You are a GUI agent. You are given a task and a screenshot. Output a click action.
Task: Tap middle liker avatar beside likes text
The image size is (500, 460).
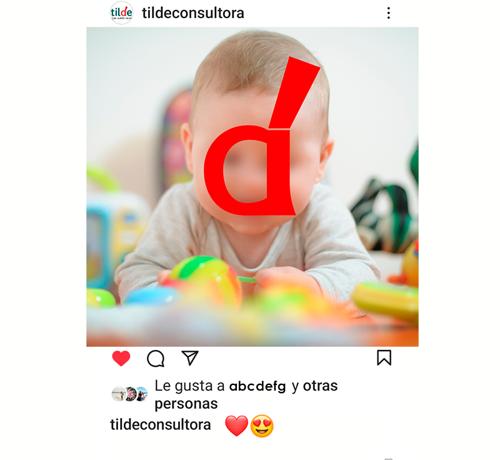coord(130,394)
